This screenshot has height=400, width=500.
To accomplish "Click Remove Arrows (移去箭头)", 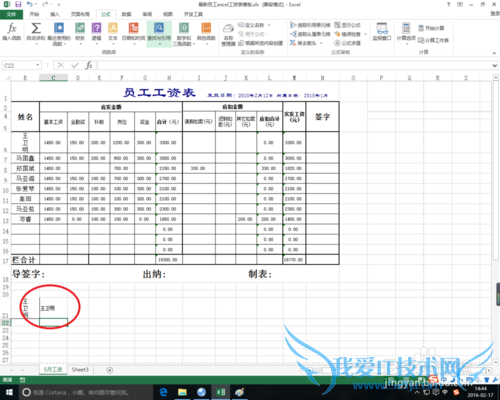I will [x=303, y=43].
